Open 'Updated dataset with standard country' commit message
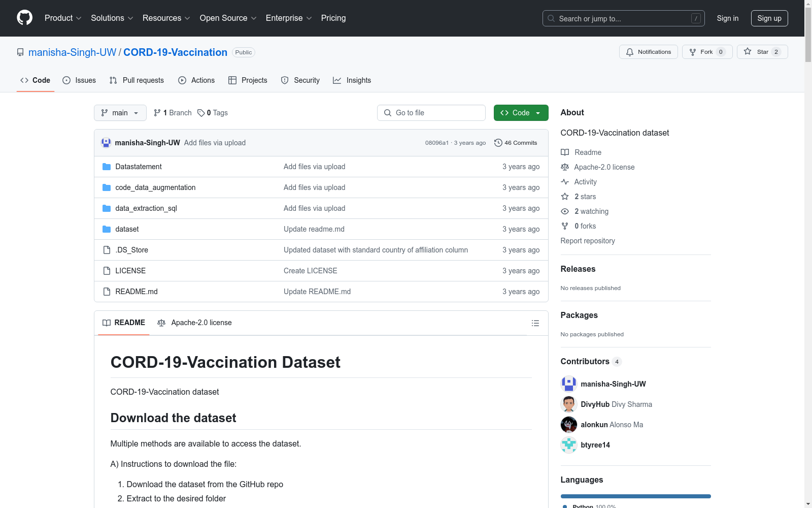812x508 pixels. tap(376, 250)
